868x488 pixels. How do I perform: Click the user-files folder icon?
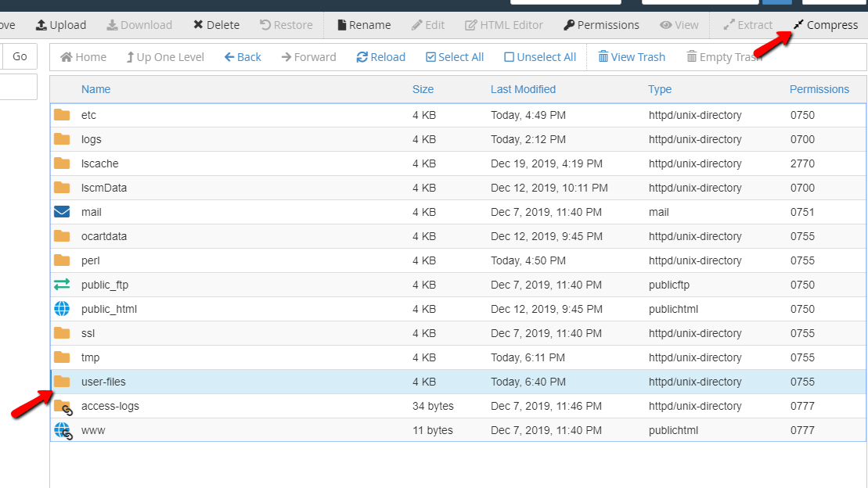[x=62, y=382]
